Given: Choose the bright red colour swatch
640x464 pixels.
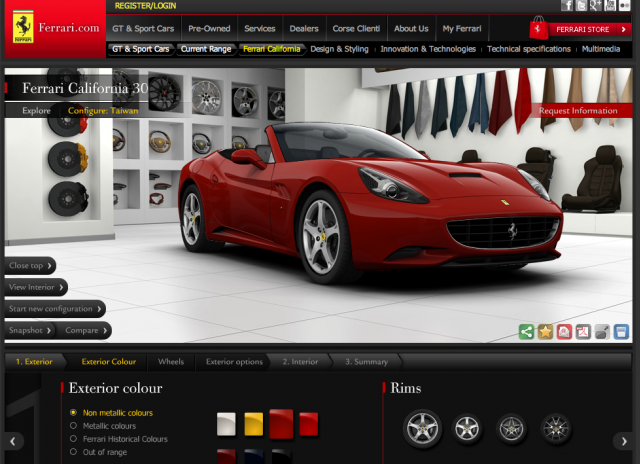Looking at the screenshot, I should tap(309, 424).
